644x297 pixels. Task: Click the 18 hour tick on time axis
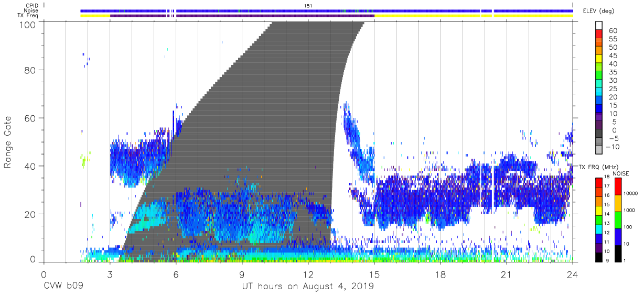(x=440, y=274)
